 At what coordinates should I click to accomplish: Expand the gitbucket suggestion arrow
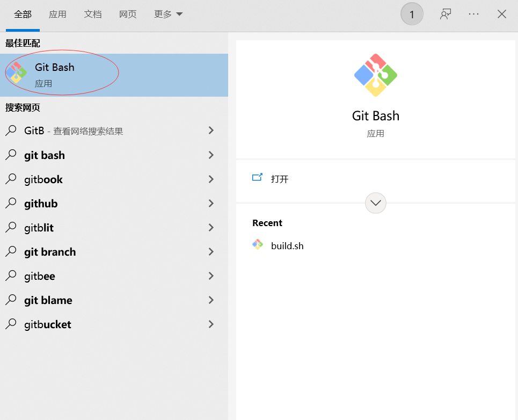pyautogui.click(x=211, y=324)
